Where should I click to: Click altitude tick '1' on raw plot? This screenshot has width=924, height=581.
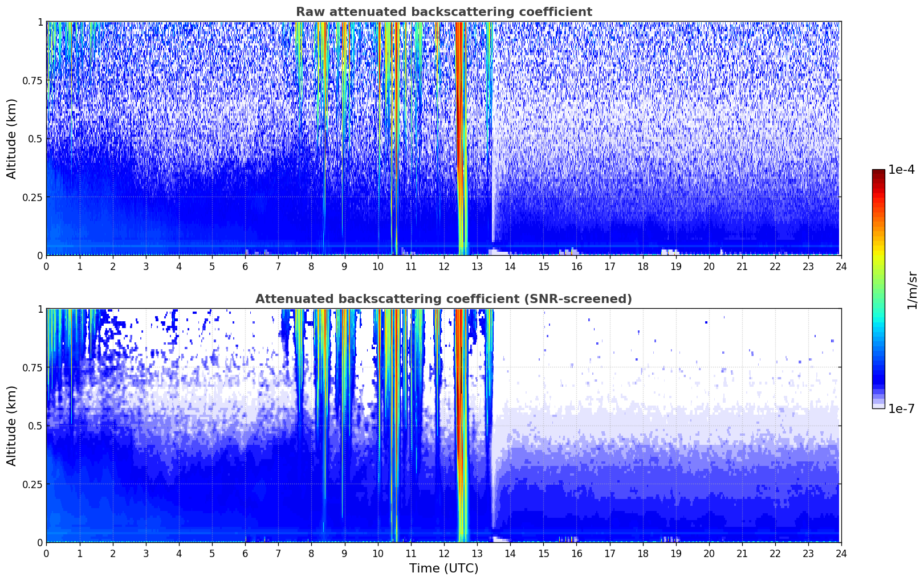pyautogui.click(x=40, y=22)
